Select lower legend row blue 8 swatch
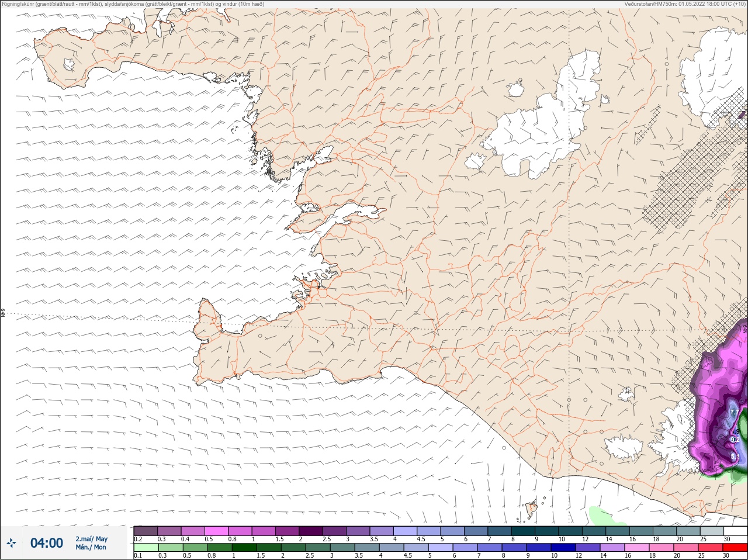Image resolution: width=748 pixels, height=560 pixels. point(515,548)
